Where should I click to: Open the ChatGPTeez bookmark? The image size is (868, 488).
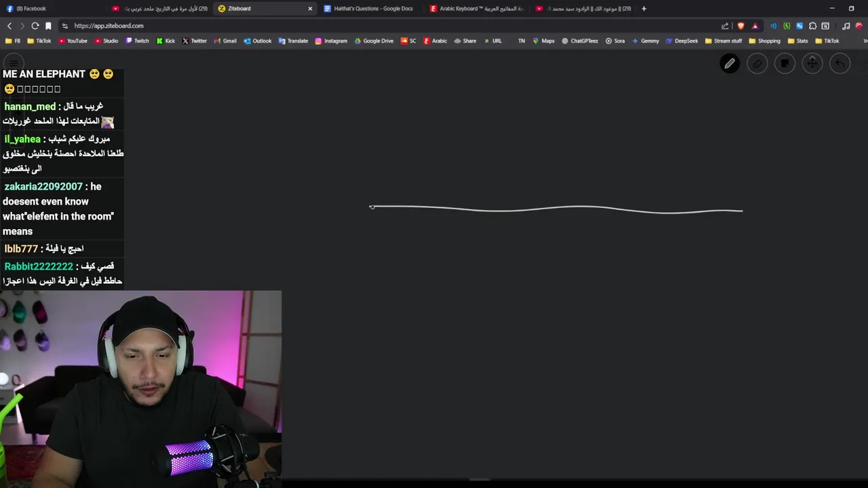580,41
